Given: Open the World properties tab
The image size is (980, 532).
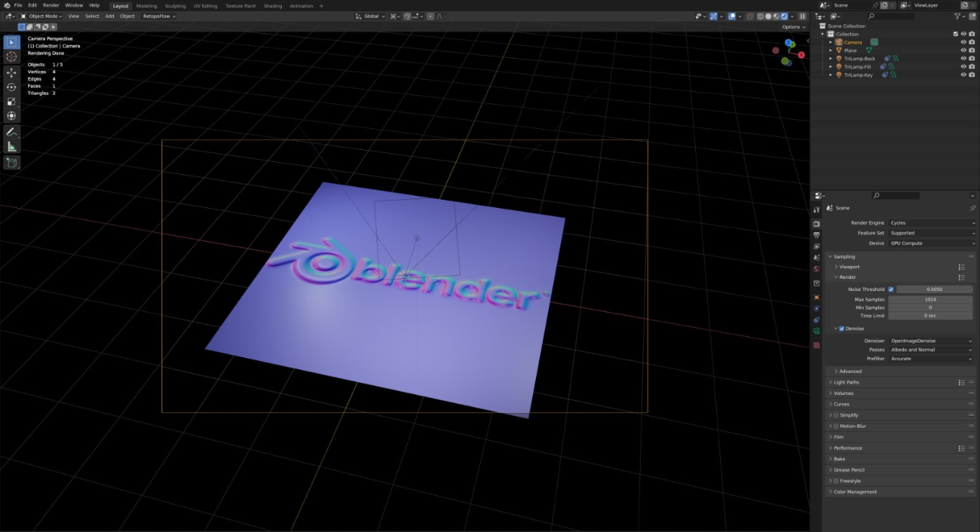Looking at the screenshot, I should pos(816,269).
